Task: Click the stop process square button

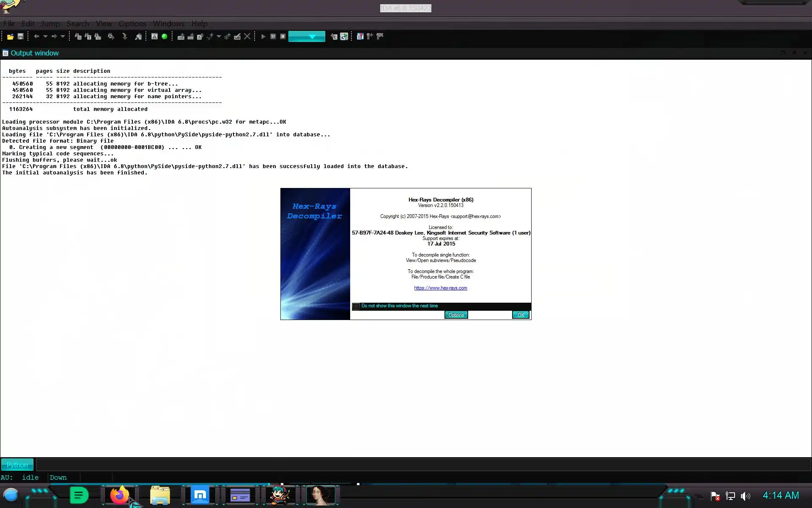Action: coord(283,37)
